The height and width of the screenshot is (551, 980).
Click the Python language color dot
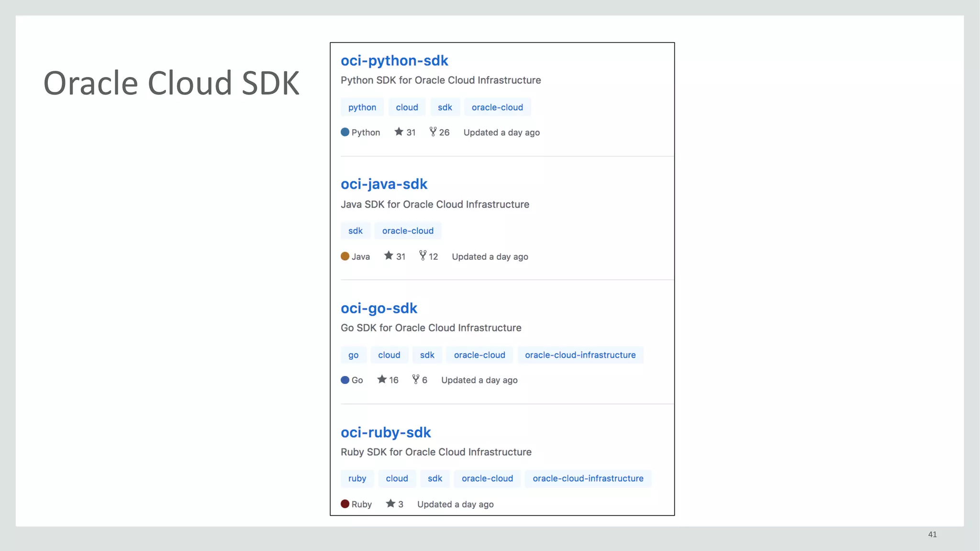(345, 132)
